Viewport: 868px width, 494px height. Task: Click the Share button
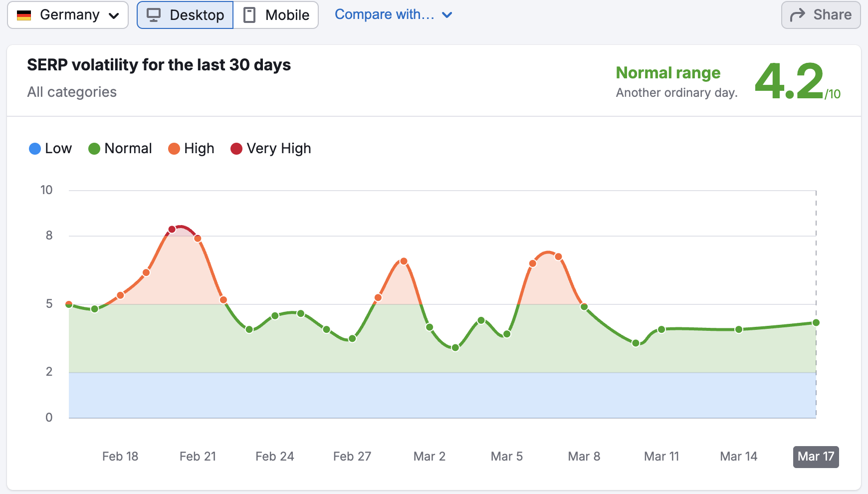point(820,14)
